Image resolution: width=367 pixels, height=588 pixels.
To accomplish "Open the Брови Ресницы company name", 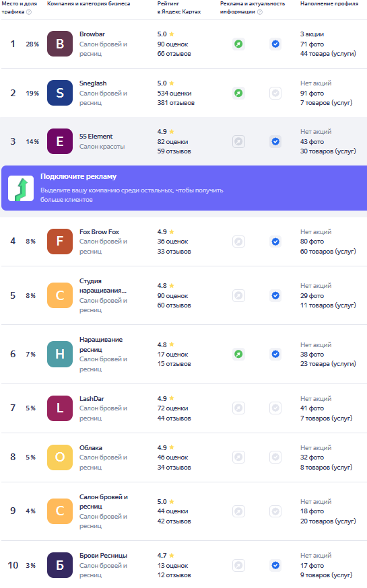I will (103, 556).
